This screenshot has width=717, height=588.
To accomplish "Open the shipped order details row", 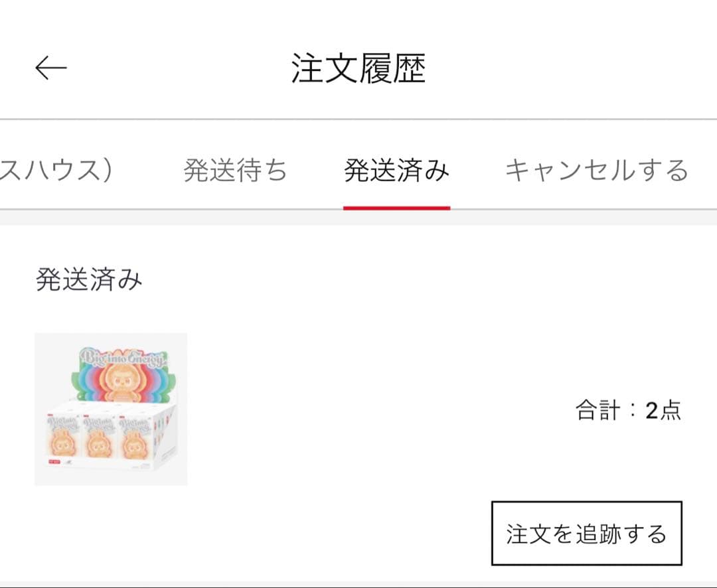I will [358, 409].
